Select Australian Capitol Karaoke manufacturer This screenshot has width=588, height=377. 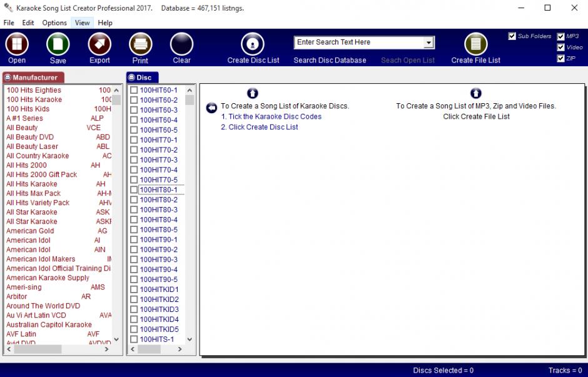click(59, 324)
